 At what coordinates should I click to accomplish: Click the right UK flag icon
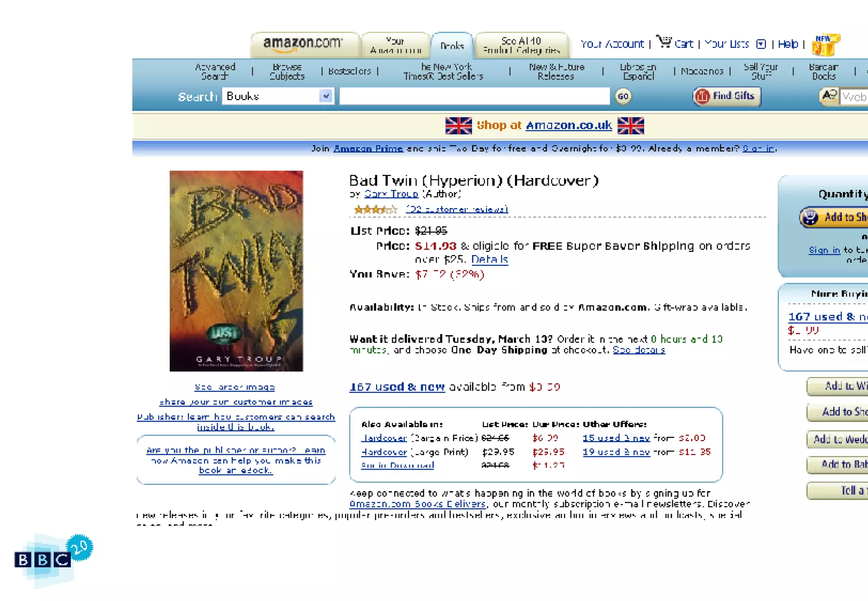point(631,125)
